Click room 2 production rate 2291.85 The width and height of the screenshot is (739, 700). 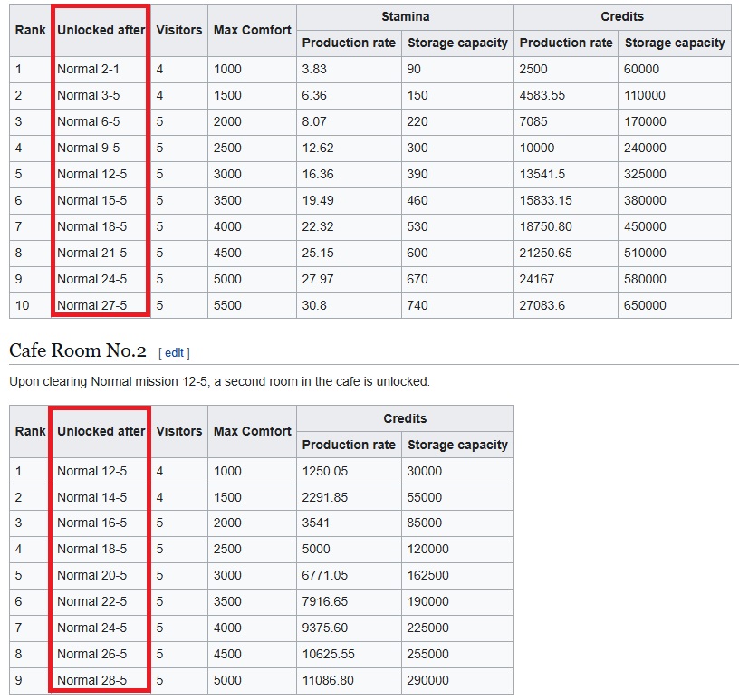[325, 497]
